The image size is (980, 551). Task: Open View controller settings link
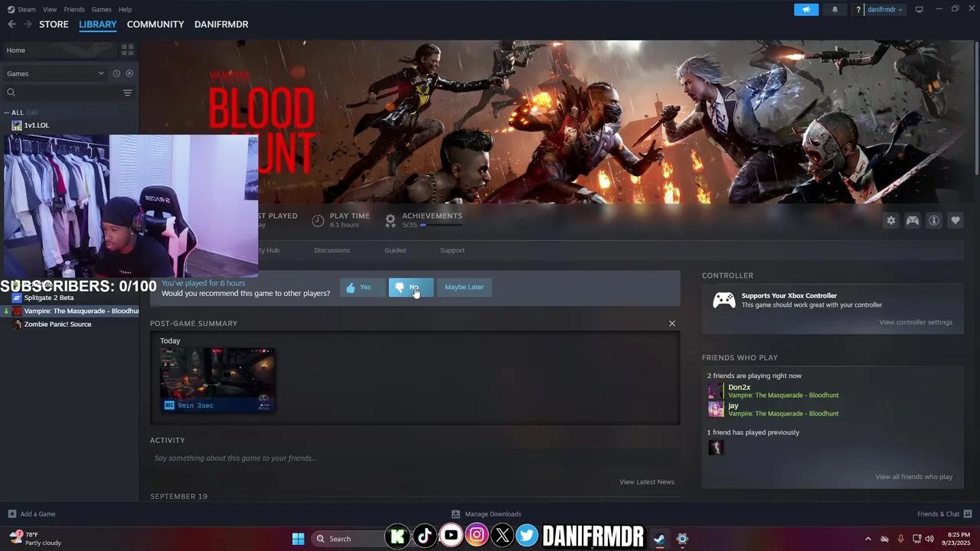coord(916,322)
